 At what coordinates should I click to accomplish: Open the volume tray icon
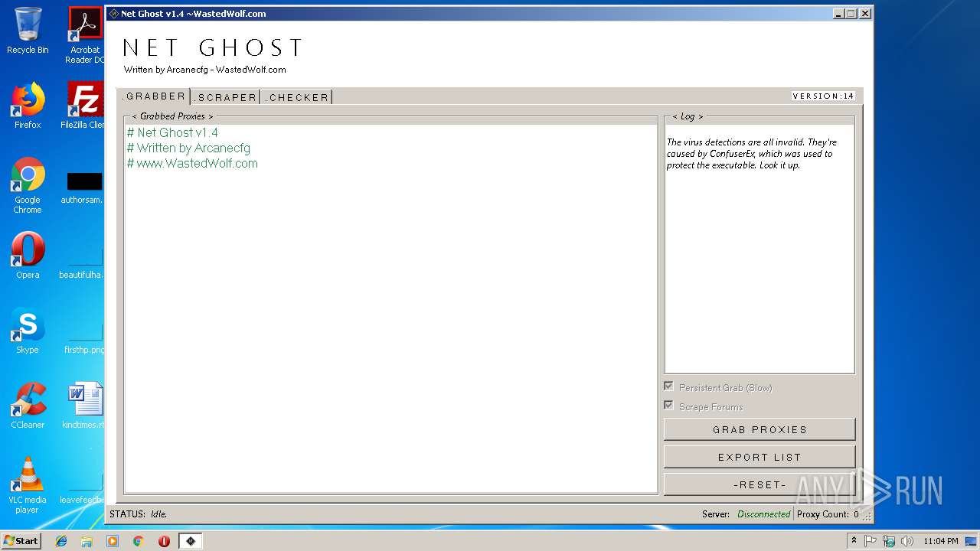(x=907, y=541)
